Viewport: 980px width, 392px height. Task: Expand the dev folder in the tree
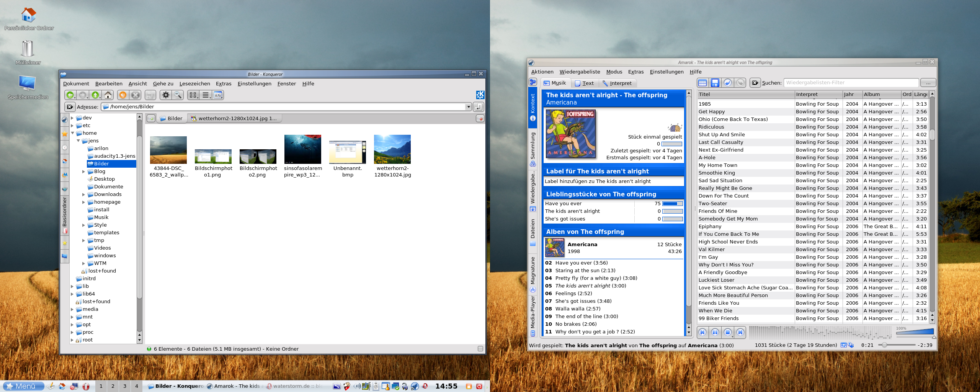pyautogui.click(x=72, y=118)
